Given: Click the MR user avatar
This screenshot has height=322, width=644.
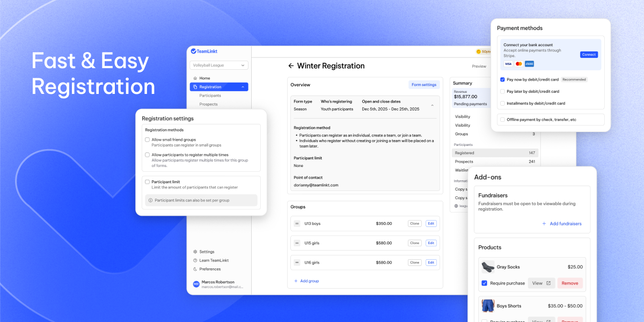Looking at the screenshot, I should (x=196, y=284).
